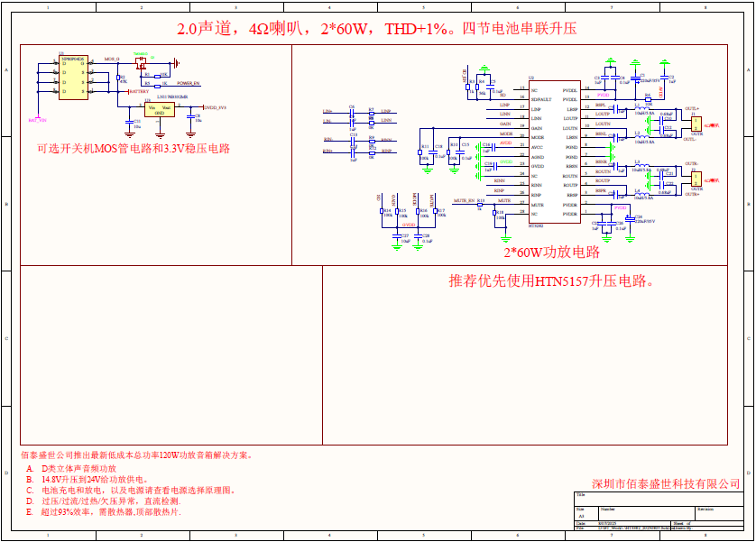Click feature note line A about Class-D amplifier

click(79, 469)
